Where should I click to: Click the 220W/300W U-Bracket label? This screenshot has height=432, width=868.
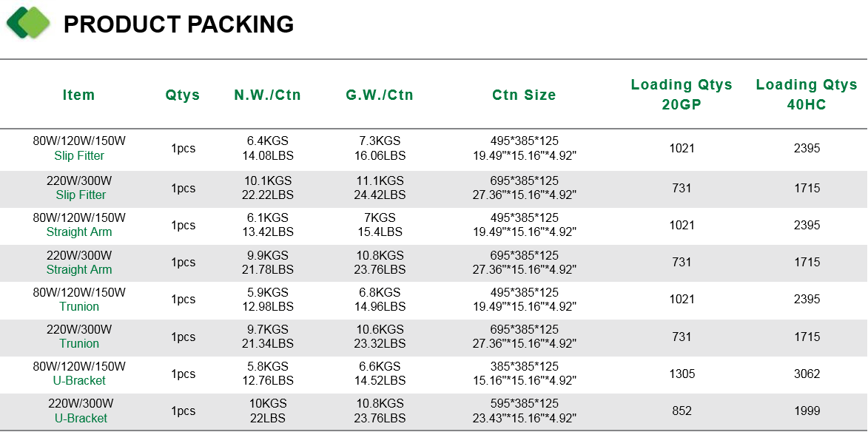(x=81, y=411)
